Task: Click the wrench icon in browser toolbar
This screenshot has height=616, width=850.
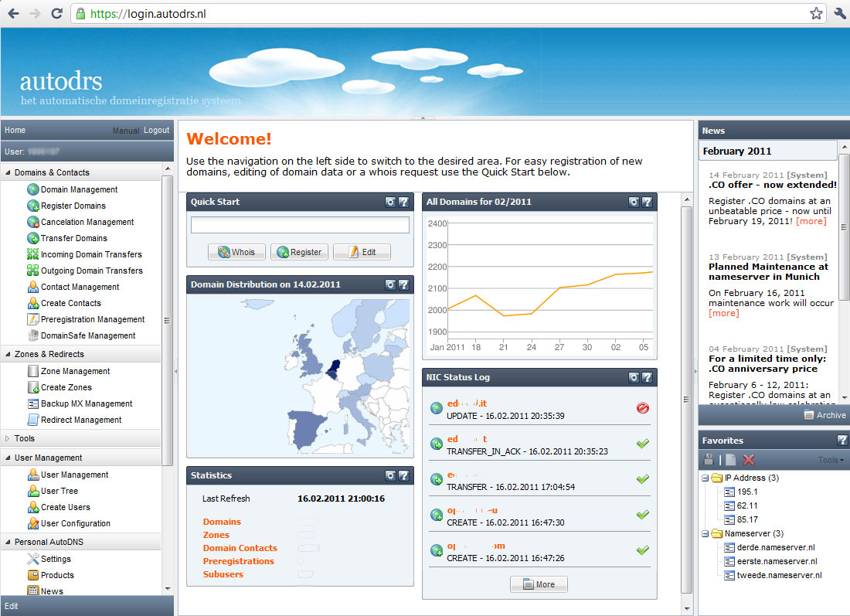Action: pyautogui.click(x=839, y=14)
